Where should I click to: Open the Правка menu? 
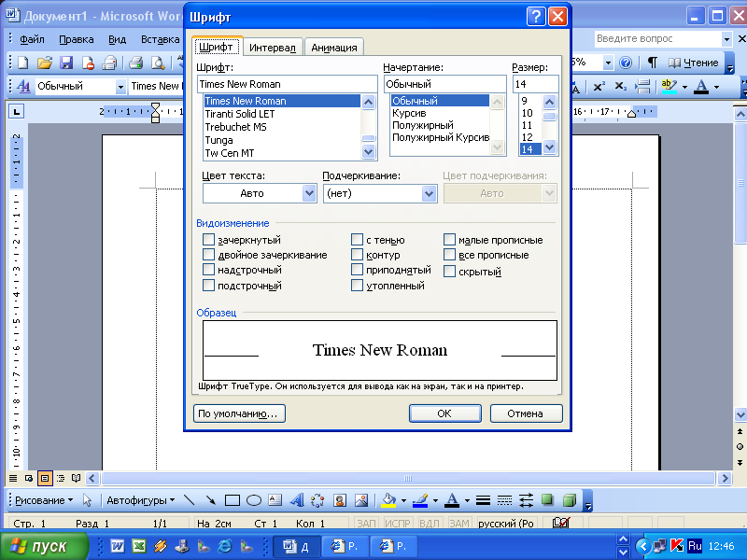tap(77, 39)
